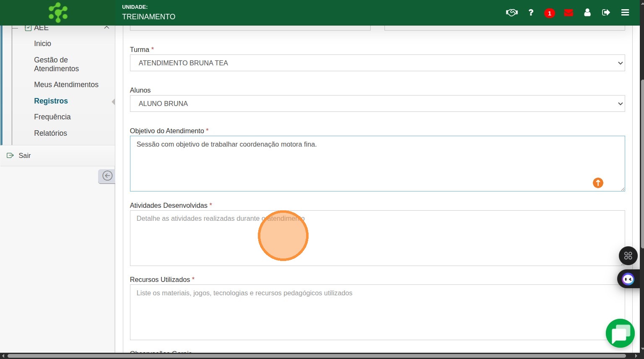The width and height of the screenshot is (644, 359).
Task: Open Frequência menu item
Action: point(52,117)
